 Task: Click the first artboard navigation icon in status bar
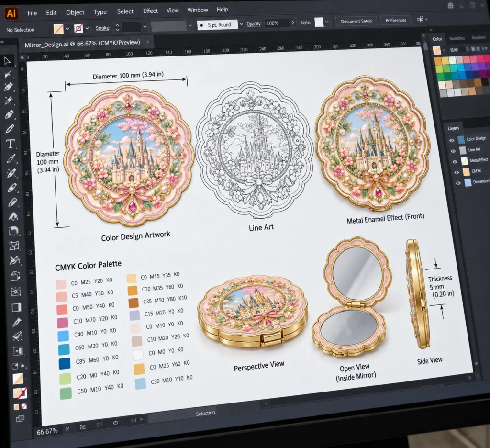(x=82, y=427)
